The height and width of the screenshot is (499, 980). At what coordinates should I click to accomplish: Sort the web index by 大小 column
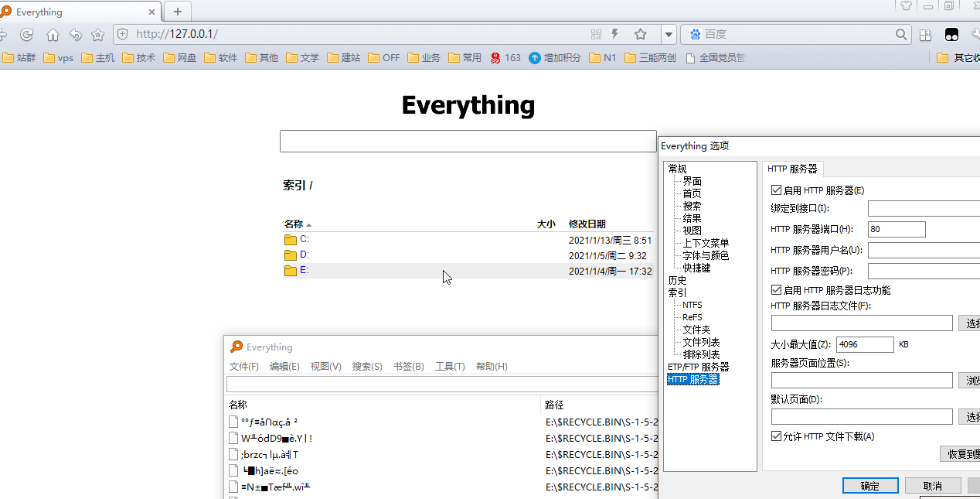[546, 224]
